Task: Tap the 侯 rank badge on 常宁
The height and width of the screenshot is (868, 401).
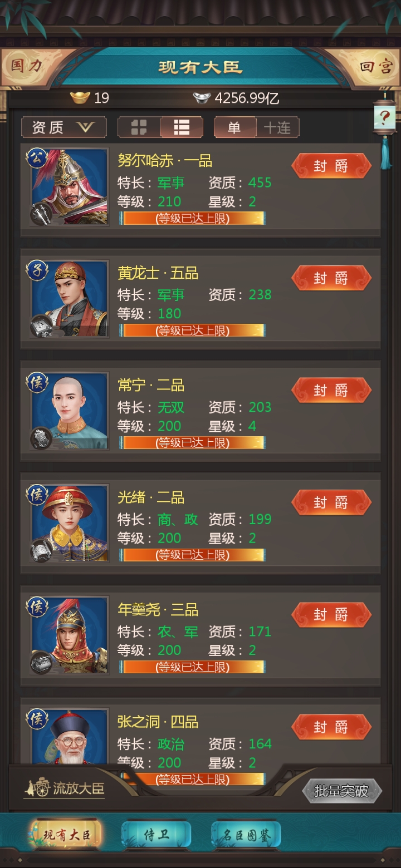Action: 36,383
